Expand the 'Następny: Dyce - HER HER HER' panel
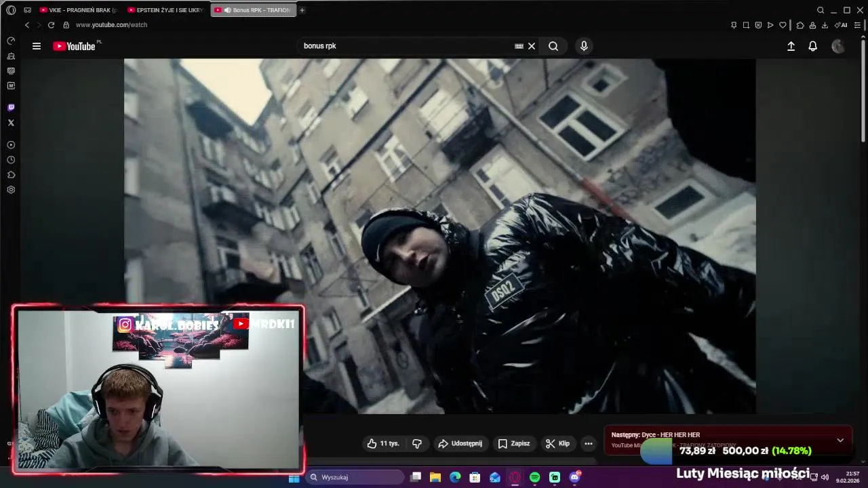 (x=840, y=441)
